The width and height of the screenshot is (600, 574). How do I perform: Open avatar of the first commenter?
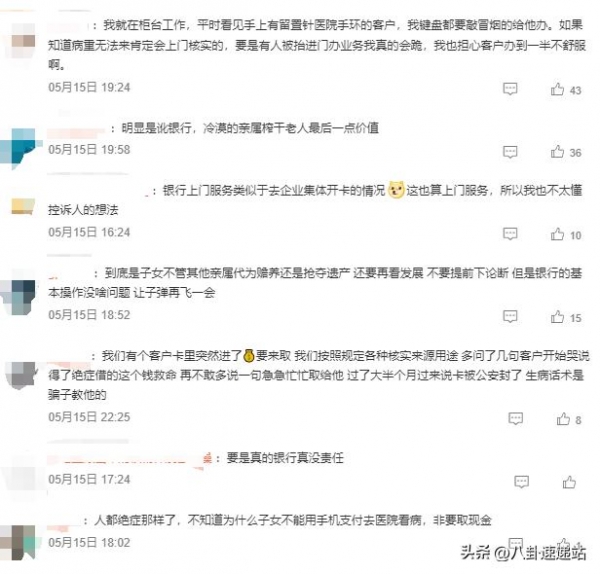23,41
